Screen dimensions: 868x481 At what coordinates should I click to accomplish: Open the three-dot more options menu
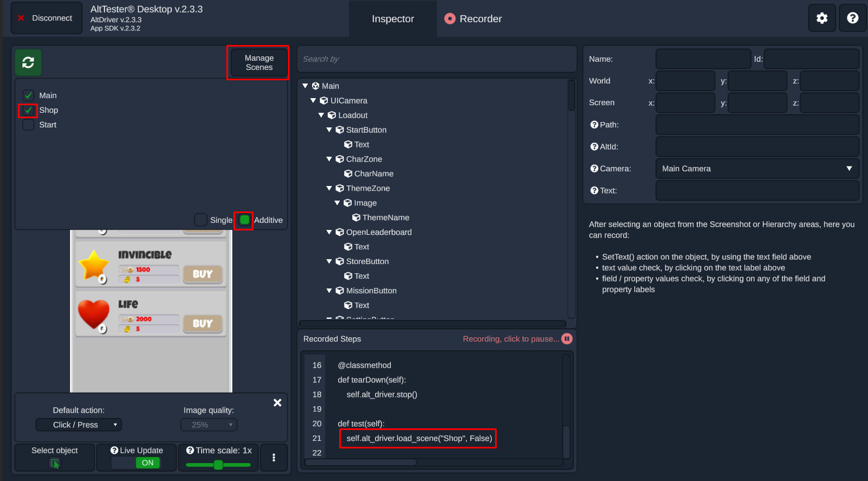pos(274,458)
